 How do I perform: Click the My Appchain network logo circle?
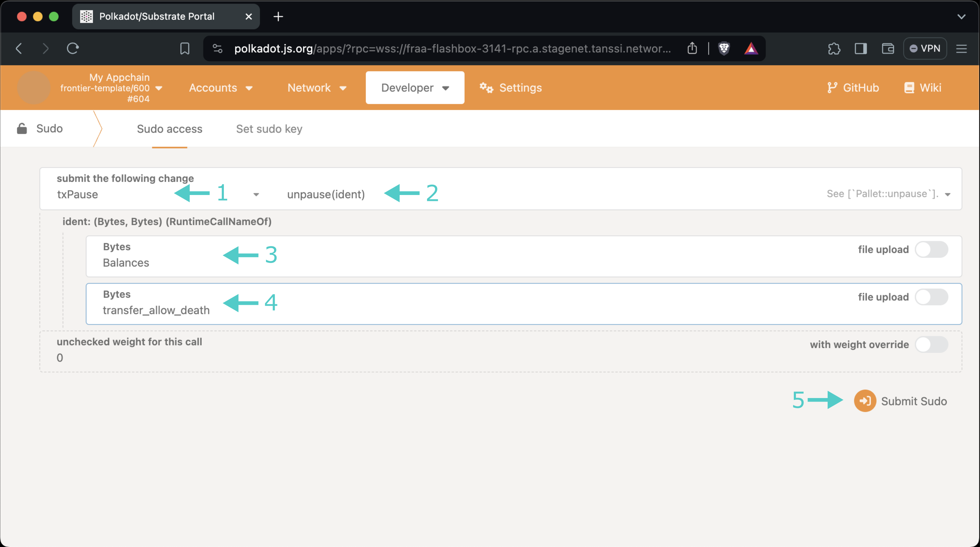tap(34, 88)
